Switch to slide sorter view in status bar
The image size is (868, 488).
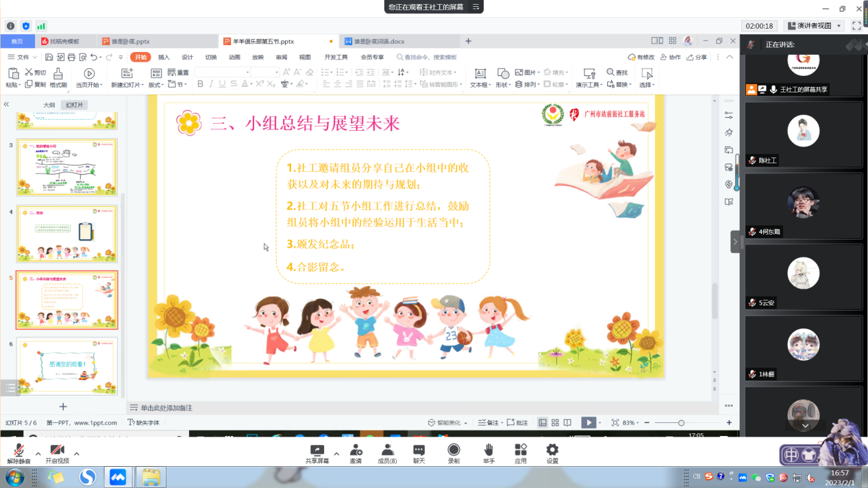click(x=555, y=423)
